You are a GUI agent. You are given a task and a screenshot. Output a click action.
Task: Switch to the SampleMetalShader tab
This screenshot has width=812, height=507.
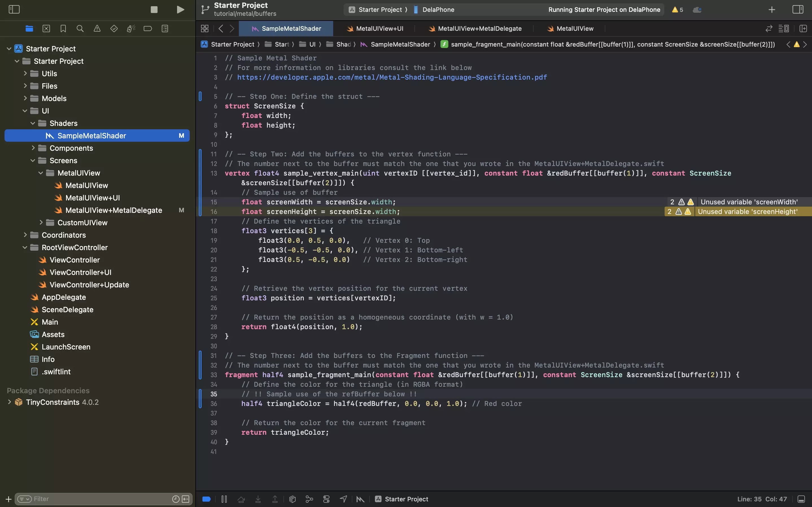click(x=286, y=29)
